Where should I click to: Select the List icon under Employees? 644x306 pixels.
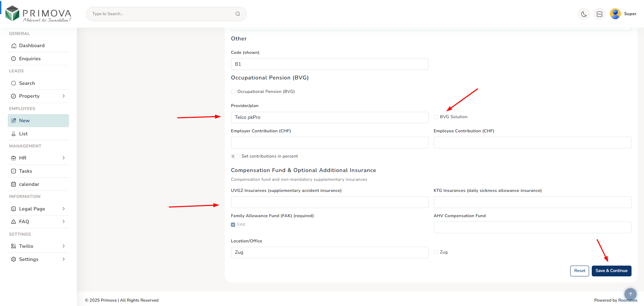(13, 134)
